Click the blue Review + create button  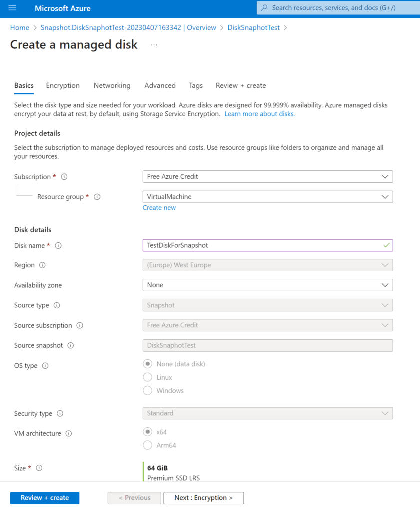pos(45,498)
